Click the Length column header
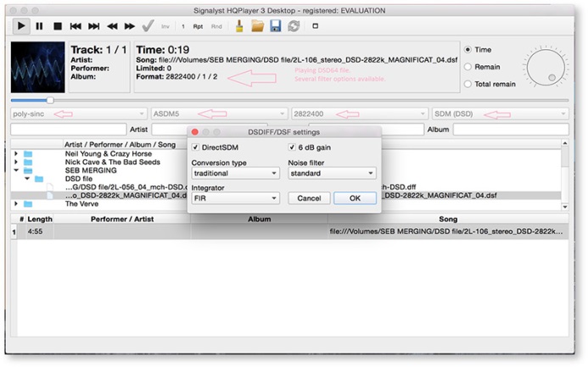The height and width of the screenshot is (367, 588). 40,219
